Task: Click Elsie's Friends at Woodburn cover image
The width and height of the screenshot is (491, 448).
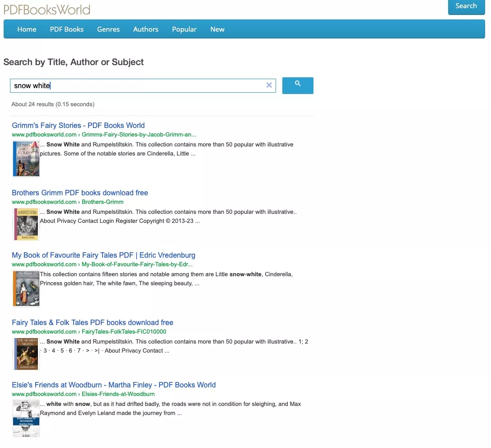Action: [26, 418]
